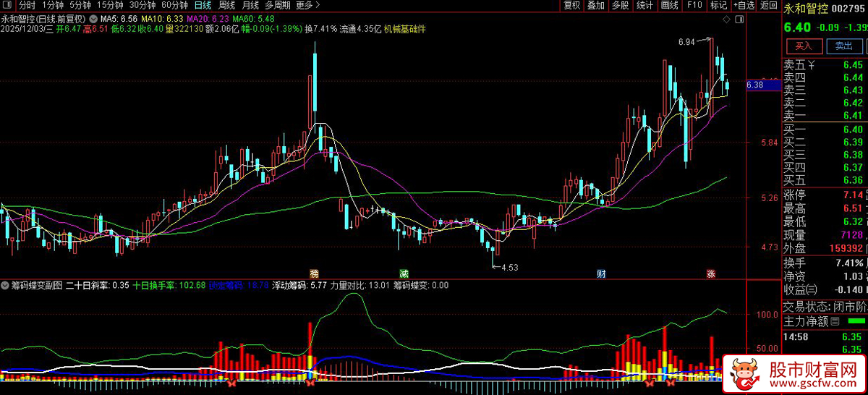Select the 60分钟 period tab
Viewport: 868px width, 395px height.
point(174,5)
